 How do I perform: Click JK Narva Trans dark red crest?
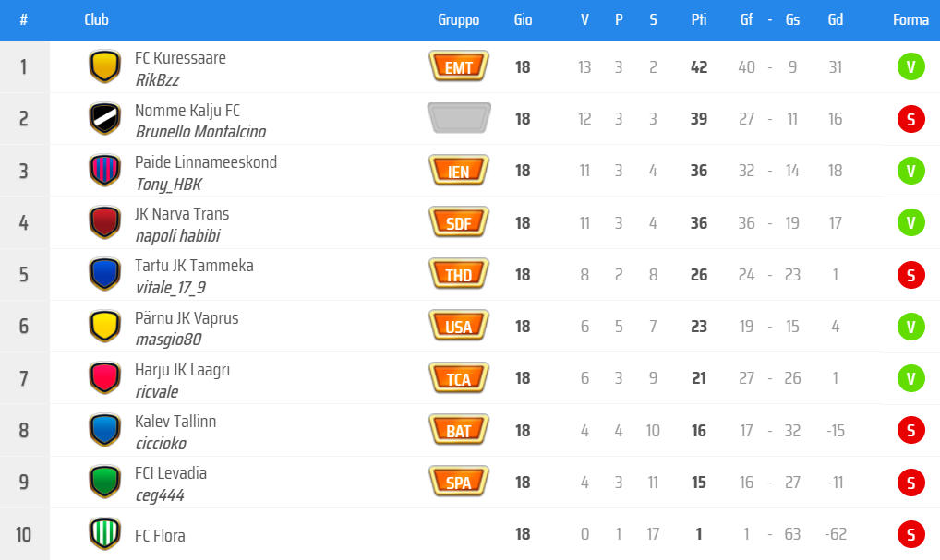(x=104, y=222)
